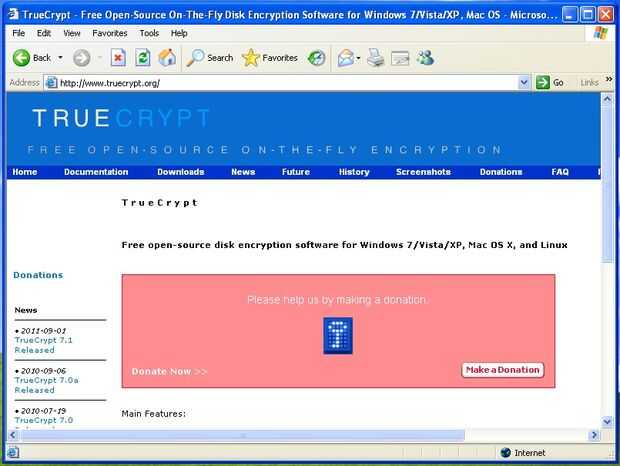Open the Future navigation link
The width and height of the screenshot is (620, 466).
point(296,172)
